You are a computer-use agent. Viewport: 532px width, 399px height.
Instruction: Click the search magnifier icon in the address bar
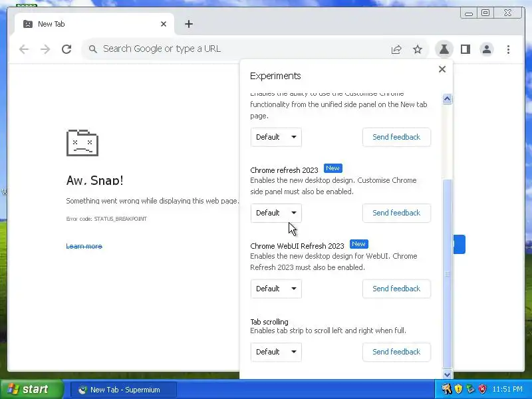[x=92, y=49]
